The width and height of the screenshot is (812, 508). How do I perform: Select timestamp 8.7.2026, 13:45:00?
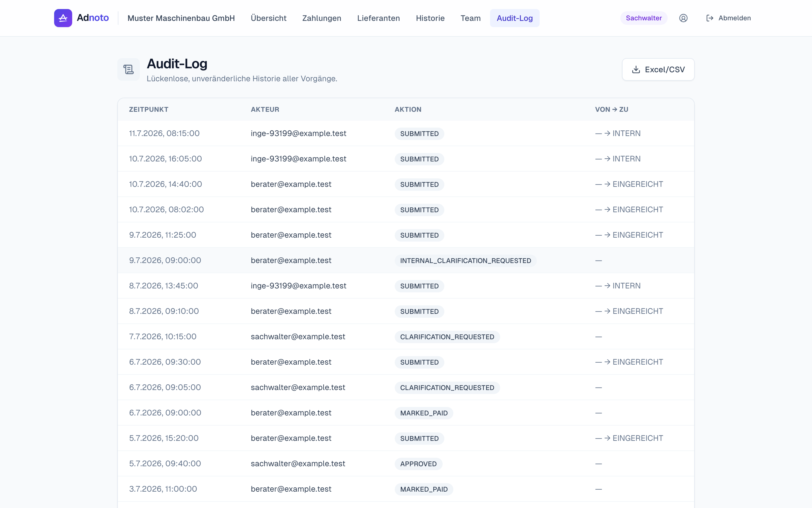click(x=164, y=286)
